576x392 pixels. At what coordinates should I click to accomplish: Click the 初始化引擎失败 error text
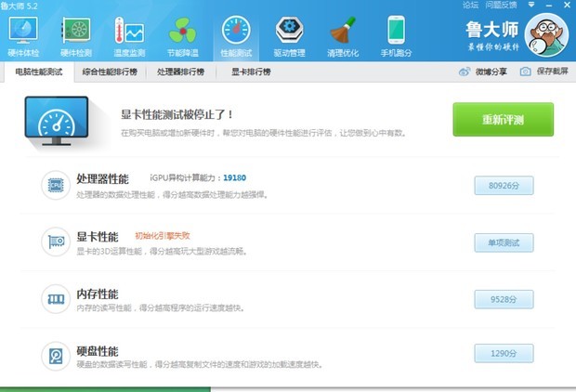163,236
